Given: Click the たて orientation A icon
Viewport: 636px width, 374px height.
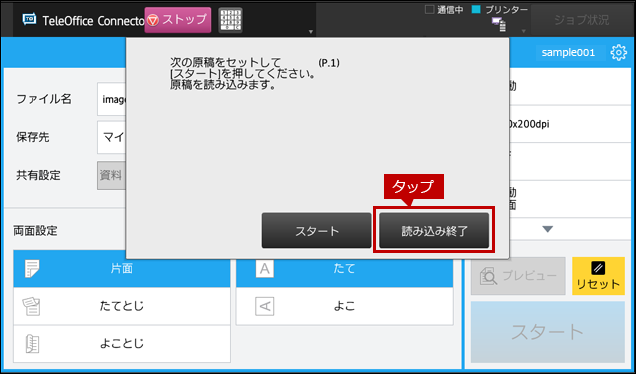Looking at the screenshot, I should (x=264, y=269).
